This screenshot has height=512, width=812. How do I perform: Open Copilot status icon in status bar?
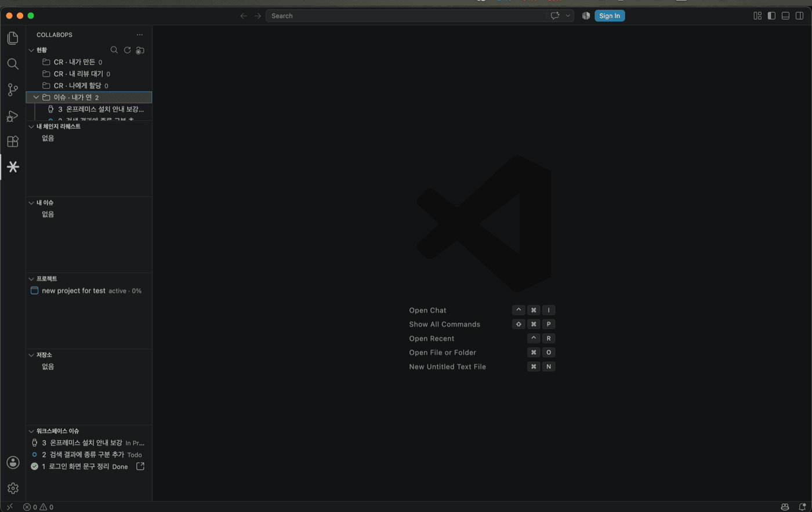click(785, 507)
